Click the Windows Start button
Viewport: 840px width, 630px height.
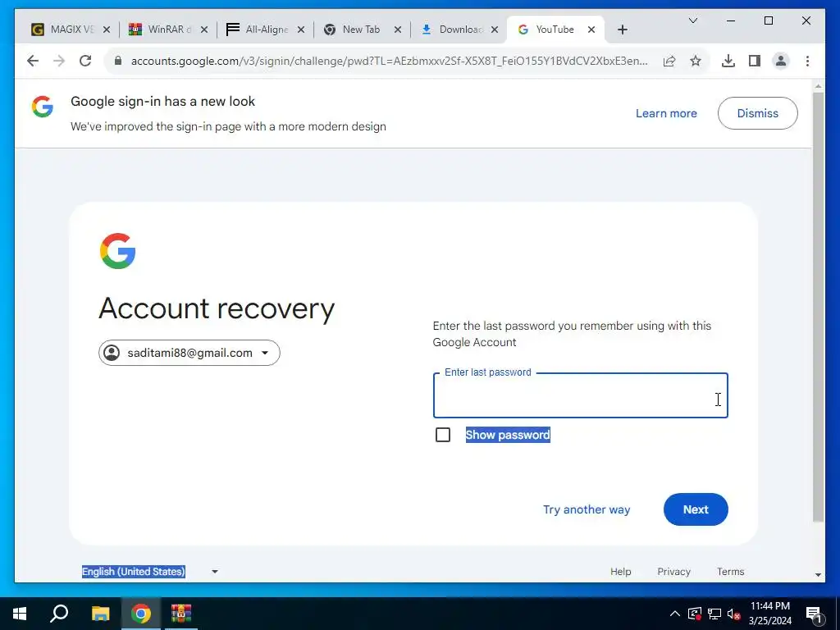(x=20, y=614)
